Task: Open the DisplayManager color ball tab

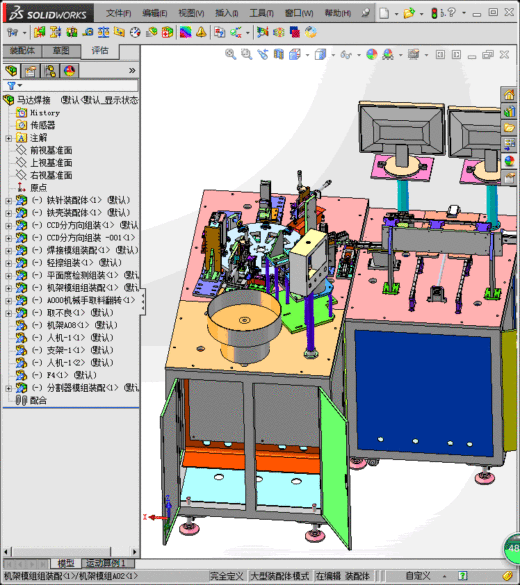Action: click(69, 71)
